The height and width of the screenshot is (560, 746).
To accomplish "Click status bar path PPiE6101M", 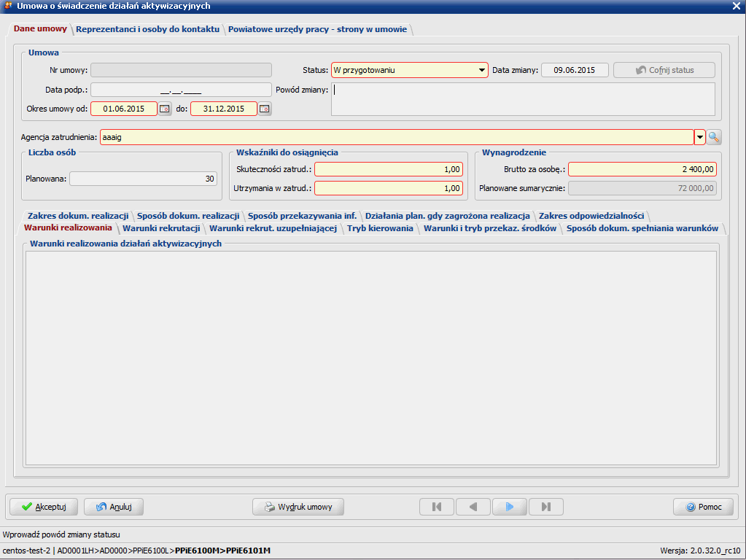I will tap(248, 551).
